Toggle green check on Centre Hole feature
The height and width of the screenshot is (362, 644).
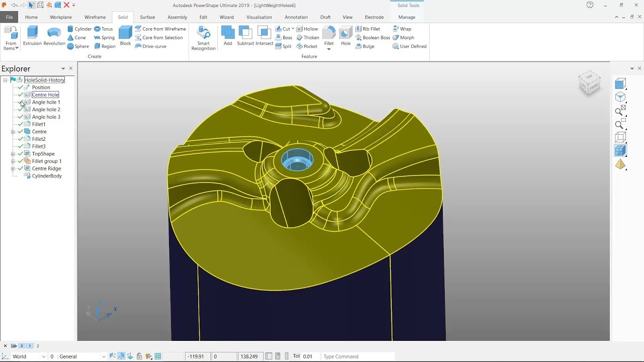click(21, 95)
